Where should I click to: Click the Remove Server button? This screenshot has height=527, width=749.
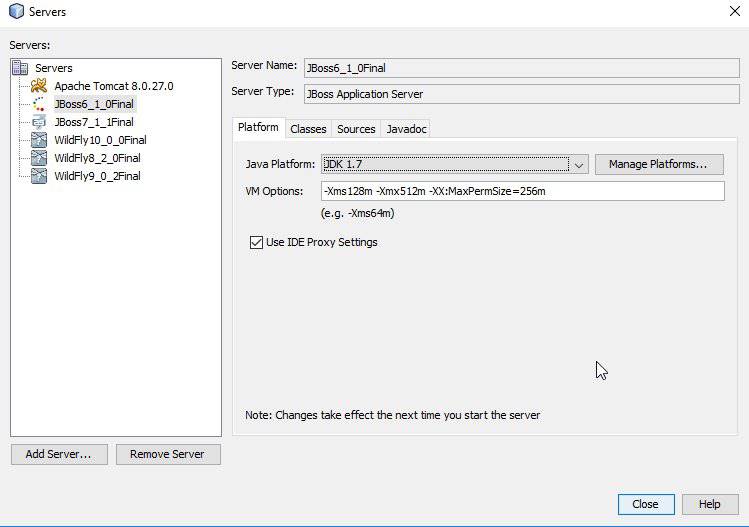[x=168, y=454]
